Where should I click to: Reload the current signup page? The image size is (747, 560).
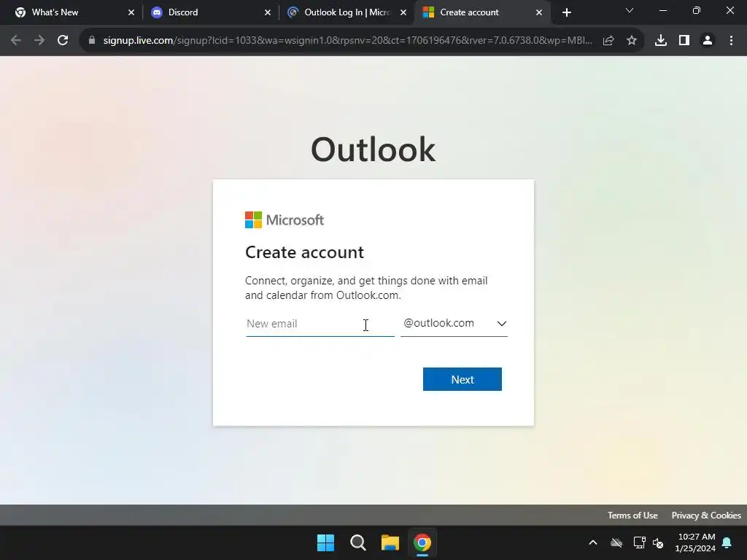(63, 41)
